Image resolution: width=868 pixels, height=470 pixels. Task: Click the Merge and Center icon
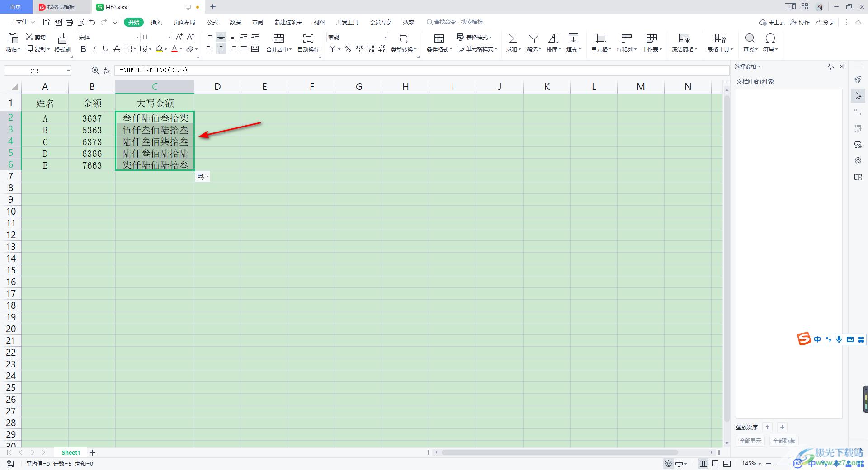tap(279, 38)
